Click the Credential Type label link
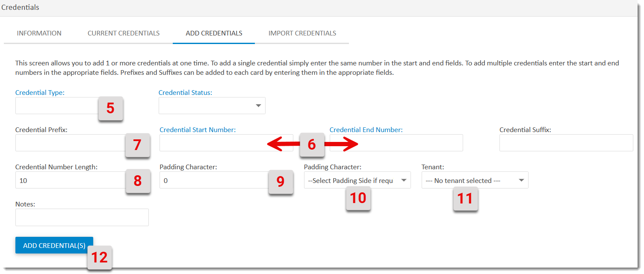The height and width of the screenshot is (274, 644). click(40, 92)
